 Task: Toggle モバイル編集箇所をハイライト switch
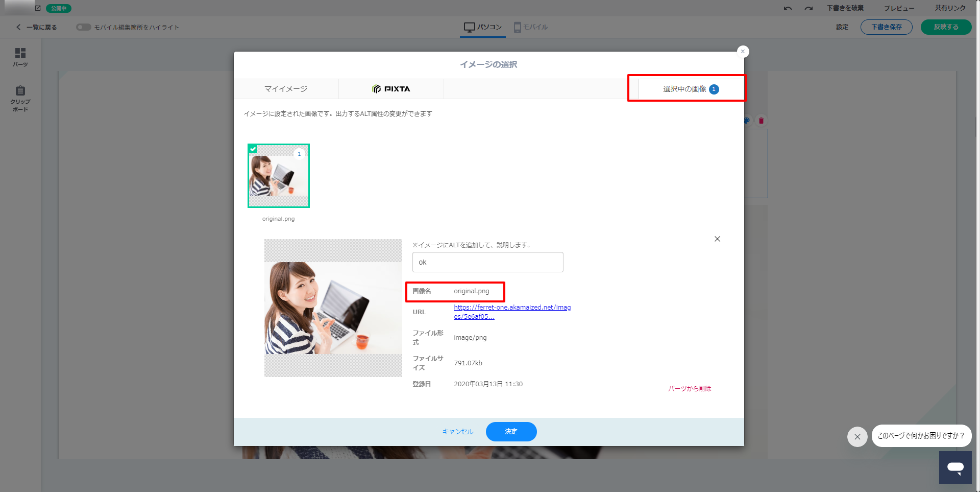(84, 27)
